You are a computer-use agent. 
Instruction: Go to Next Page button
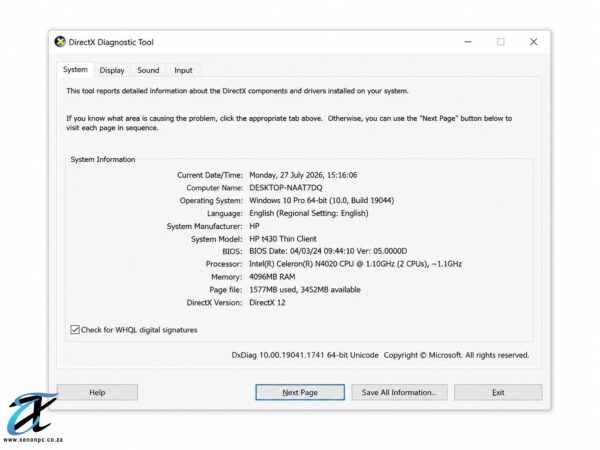[x=300, y=392]
